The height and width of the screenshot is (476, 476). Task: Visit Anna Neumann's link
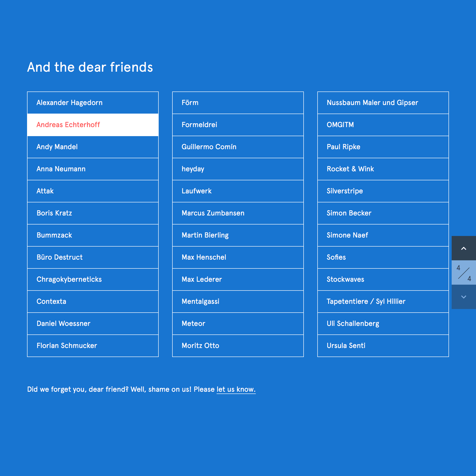pos(93,169)
